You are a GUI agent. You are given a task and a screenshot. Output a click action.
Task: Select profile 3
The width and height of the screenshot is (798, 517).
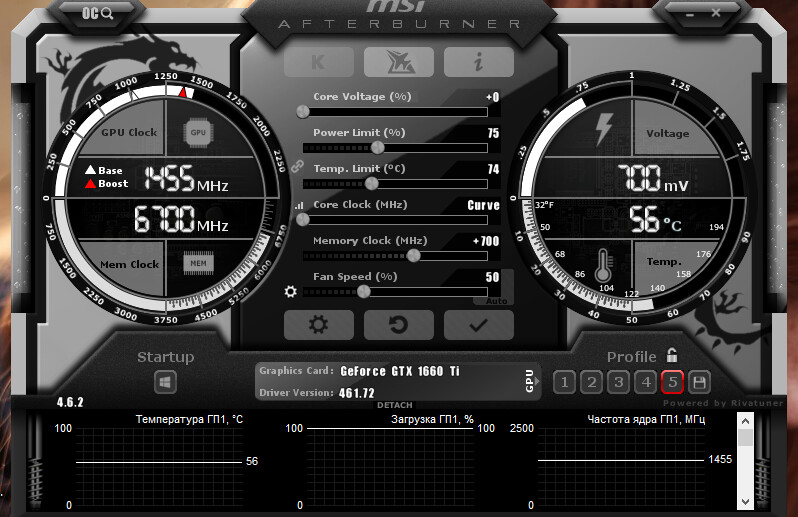(x=618, y=382)
